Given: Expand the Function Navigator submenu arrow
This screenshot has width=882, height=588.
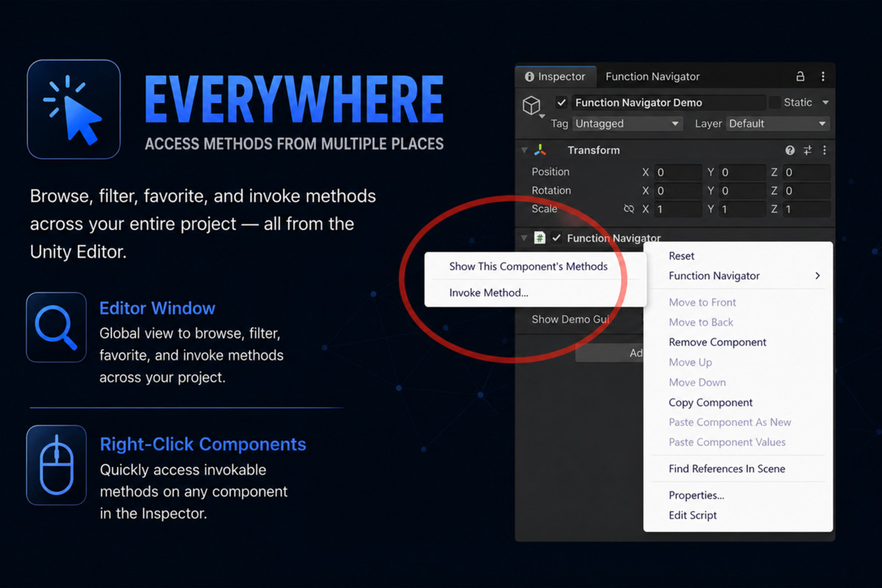Looking at the screenshot, I should (x=817, y=276).
